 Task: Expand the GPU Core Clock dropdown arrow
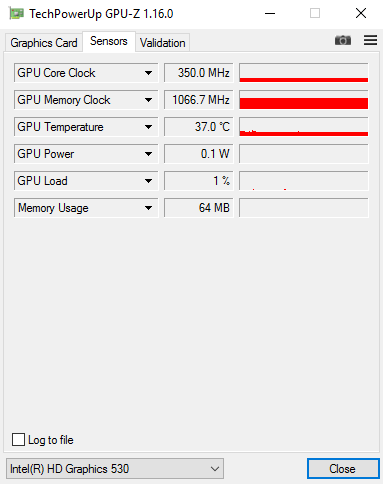coord(148,73)
